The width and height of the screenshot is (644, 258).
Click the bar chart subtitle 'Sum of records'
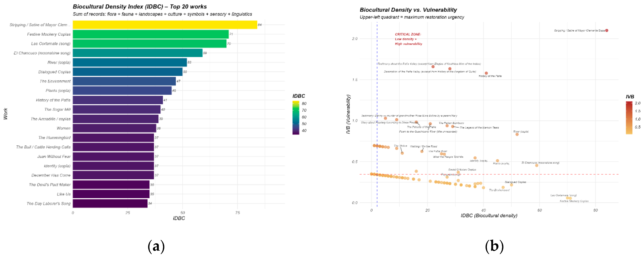coord(162,14)
